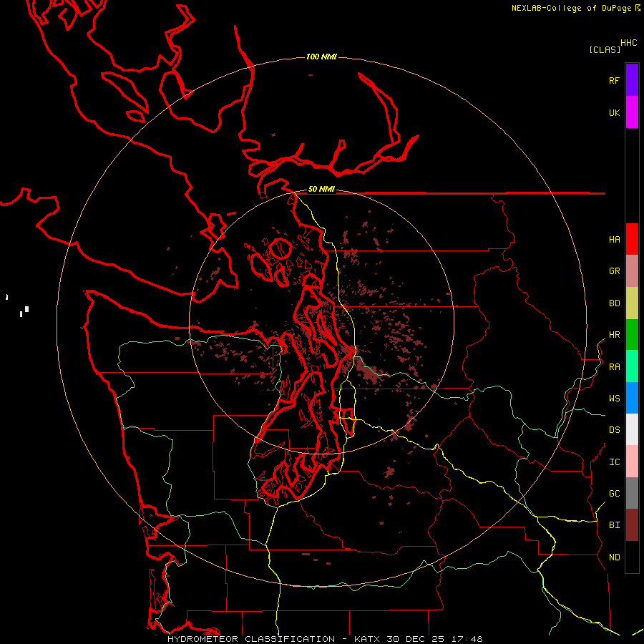Viewport: 644px width, 644px height.
Task: Click the GC gray legend swatch
Action: coord(632,493)
